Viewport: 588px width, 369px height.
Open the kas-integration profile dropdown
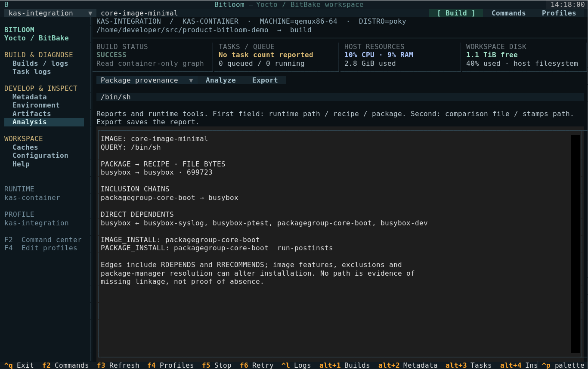50,13
